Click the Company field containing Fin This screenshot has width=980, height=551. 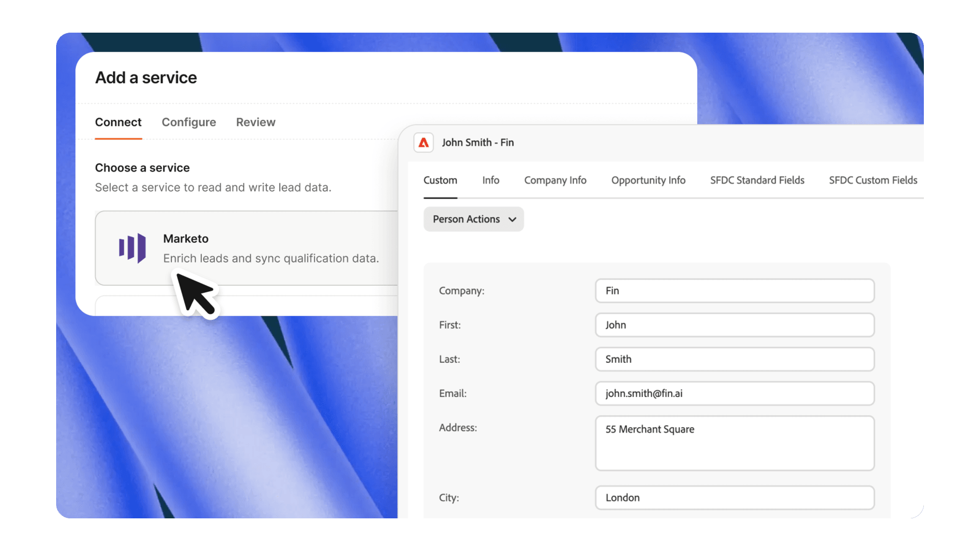735,291
